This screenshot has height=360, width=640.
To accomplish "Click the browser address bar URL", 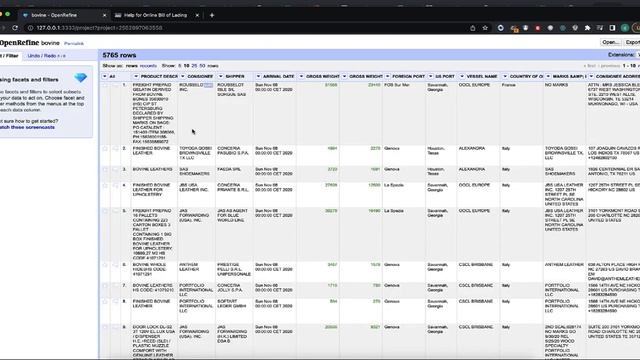I will (x=99, y=28).
